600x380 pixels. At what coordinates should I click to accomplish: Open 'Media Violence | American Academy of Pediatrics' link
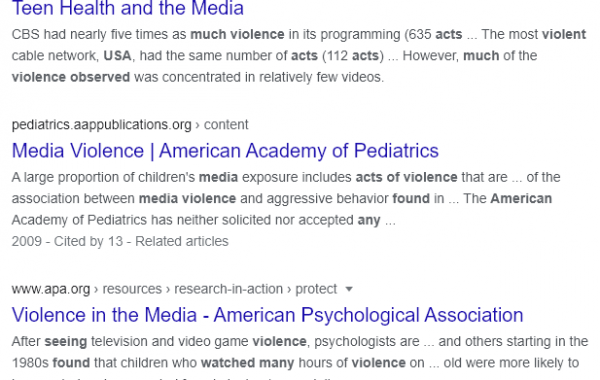point(225,150)
